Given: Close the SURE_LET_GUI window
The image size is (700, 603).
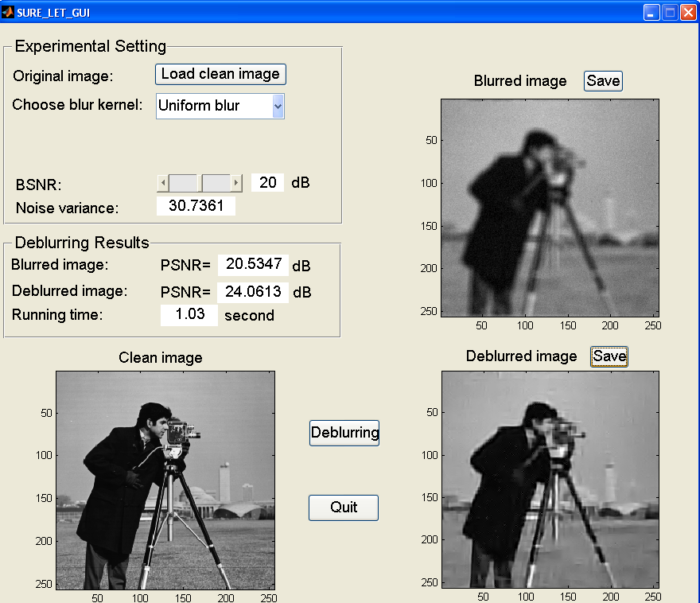Looking at the screenshot, I should 688,12.
